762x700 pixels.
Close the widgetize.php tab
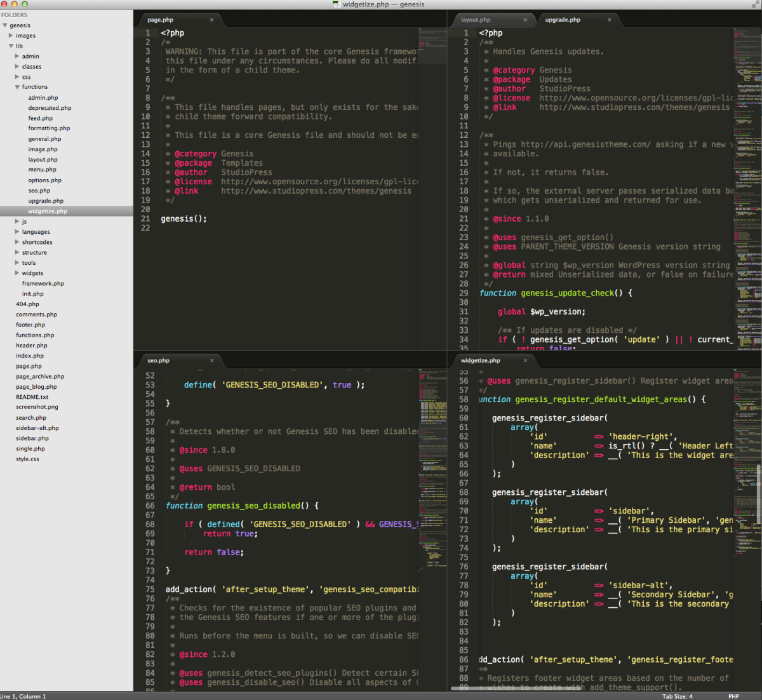525,360
